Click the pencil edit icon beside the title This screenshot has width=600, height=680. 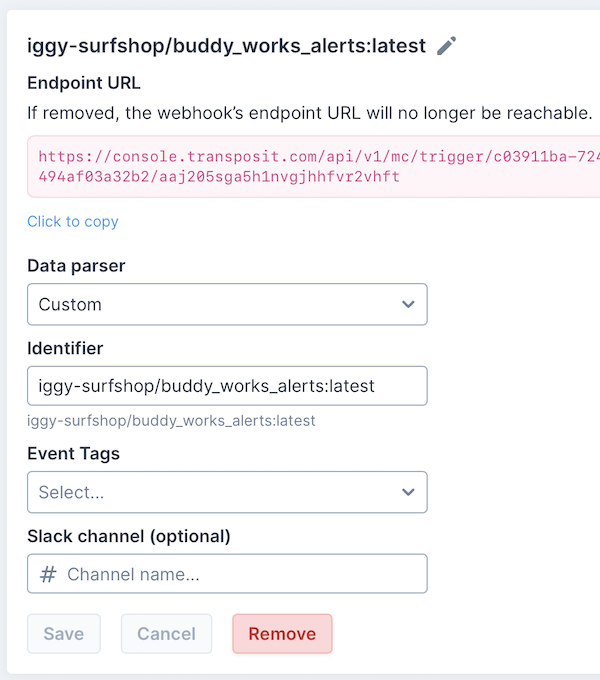point(447,46)
